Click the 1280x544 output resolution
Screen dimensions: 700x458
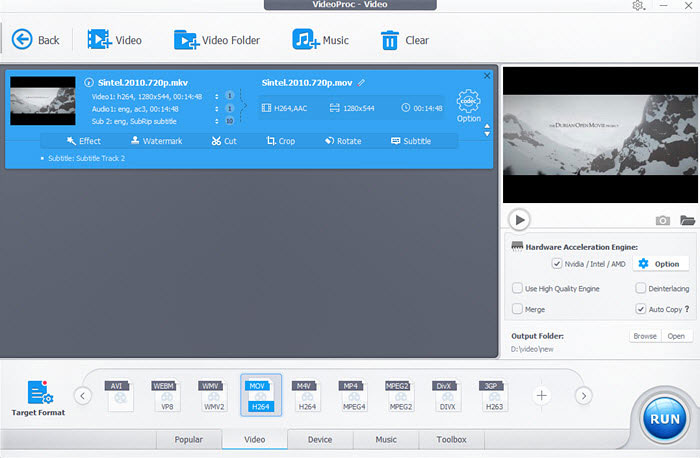tap(352, 108)
